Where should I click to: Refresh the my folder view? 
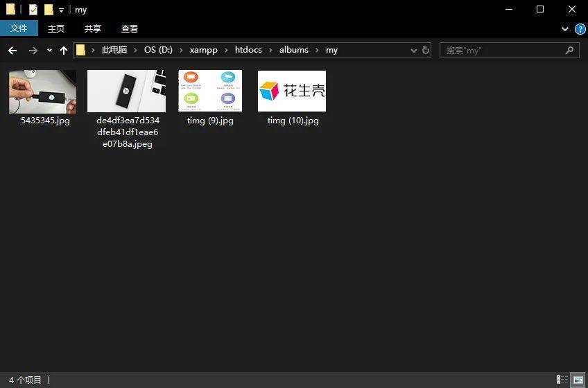[x=426, y=51]
